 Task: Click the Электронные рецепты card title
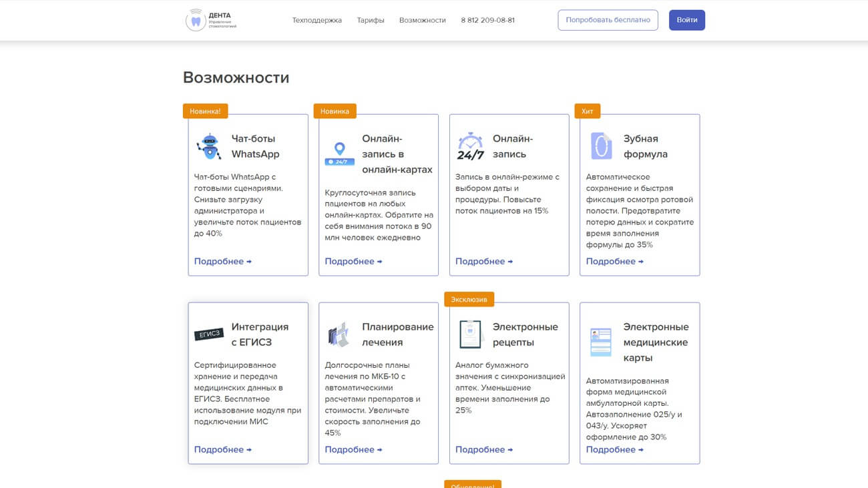[525, 334]
